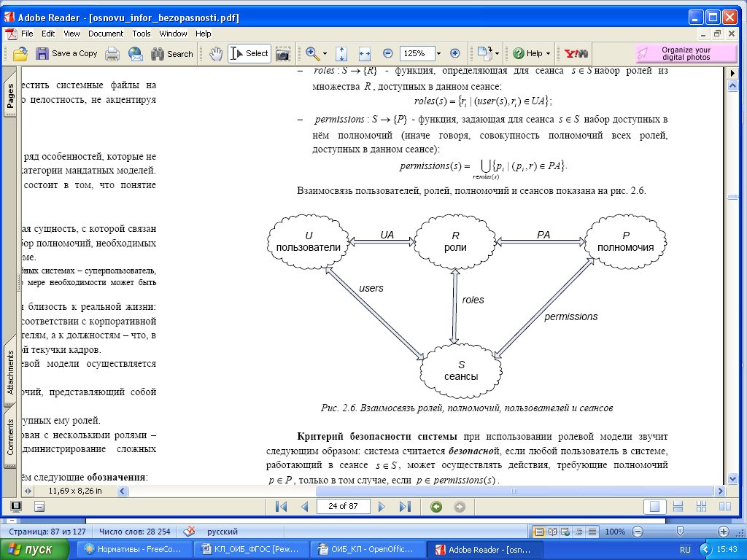The width and height of the screenshot is (747, 560).
Task: Open the Comments side tab
Action: [x=10, y=437]
